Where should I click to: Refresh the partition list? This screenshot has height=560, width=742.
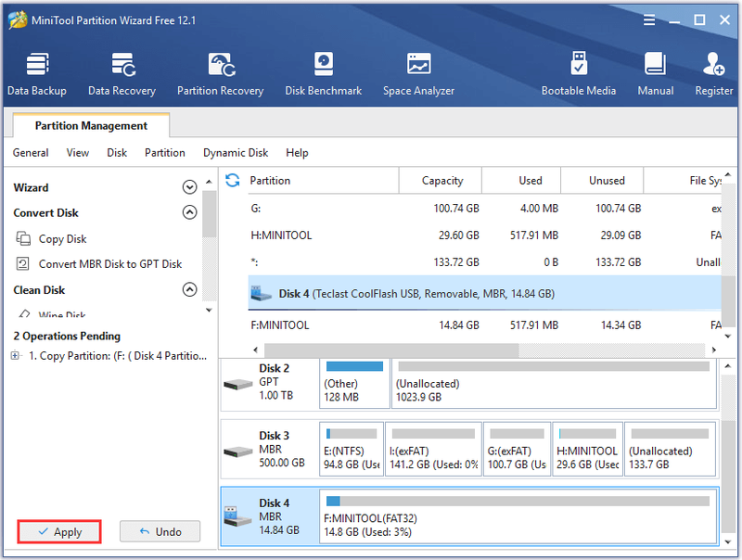click(x=233, y=180)
